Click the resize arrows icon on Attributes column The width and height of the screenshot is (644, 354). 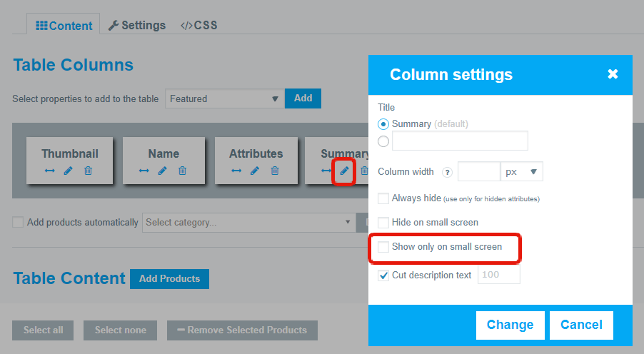point(236,171)
